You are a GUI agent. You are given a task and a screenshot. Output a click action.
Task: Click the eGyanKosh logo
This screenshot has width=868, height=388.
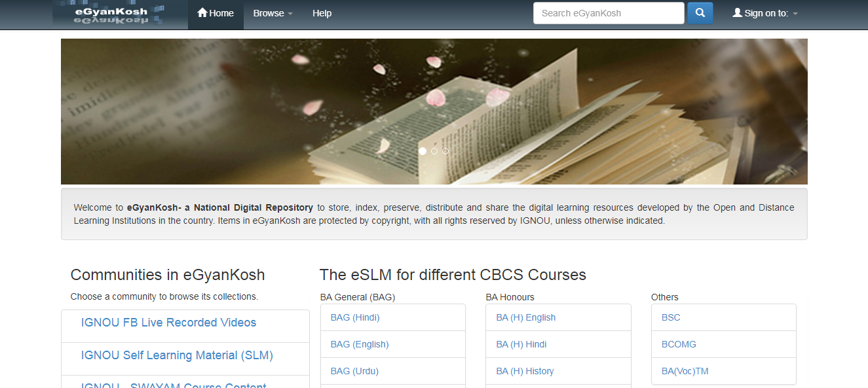(120, 14)
